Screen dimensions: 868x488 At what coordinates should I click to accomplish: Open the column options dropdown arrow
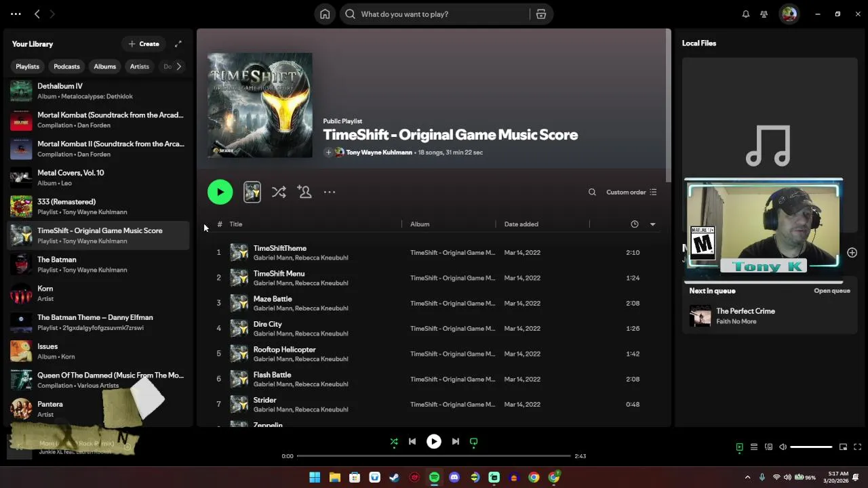tap(652, 224)
